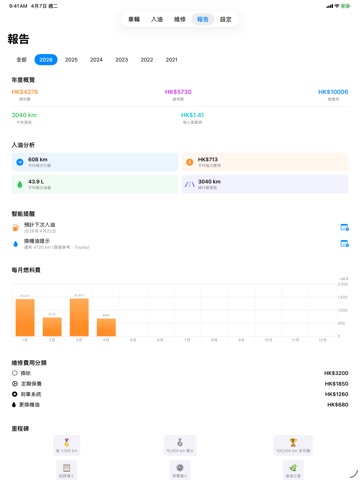Tap the battery indicator in status bar

(346, 6)
